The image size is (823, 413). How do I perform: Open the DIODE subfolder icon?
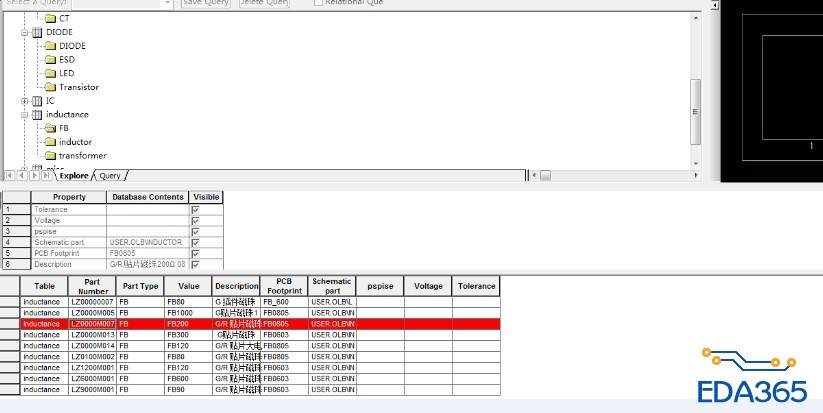(x=50, y=46)
